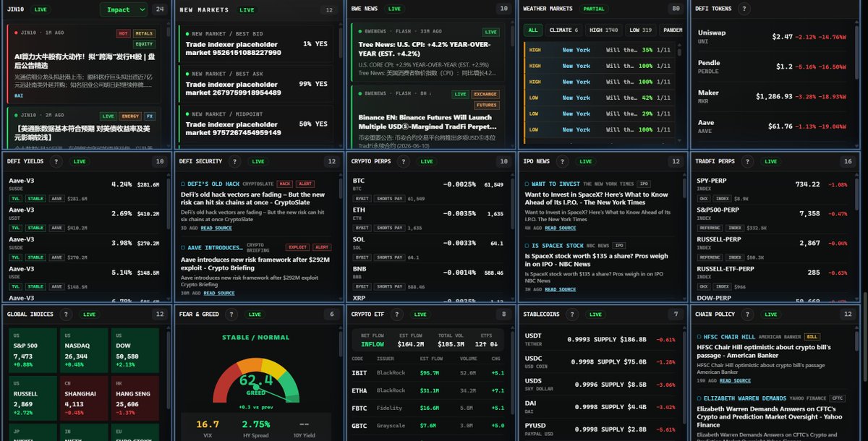Open the TradFi Perps help icon
868x441 pixels.
(x=748, y=161)
